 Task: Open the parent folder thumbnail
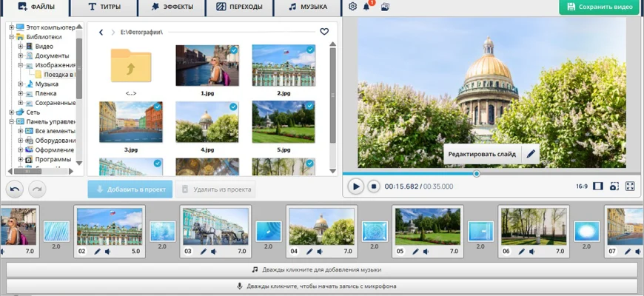pos(130,65)
